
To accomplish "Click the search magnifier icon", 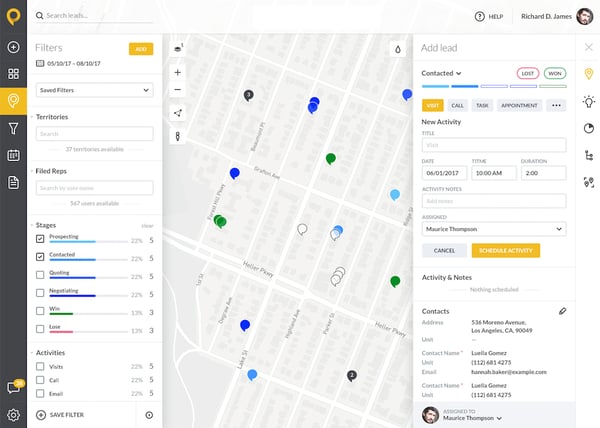I will coord(39,16).
